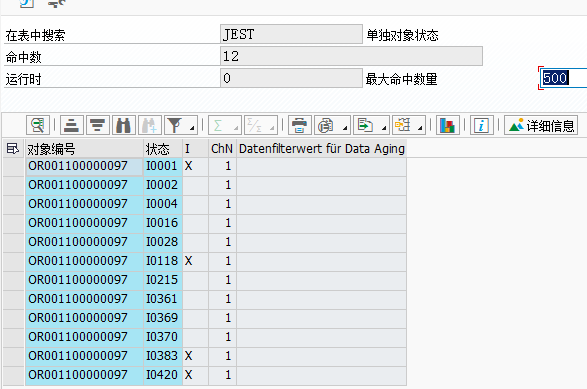The image size is (587, 389).
Task: Sort rows in descending order
Action: click(98, 125)
